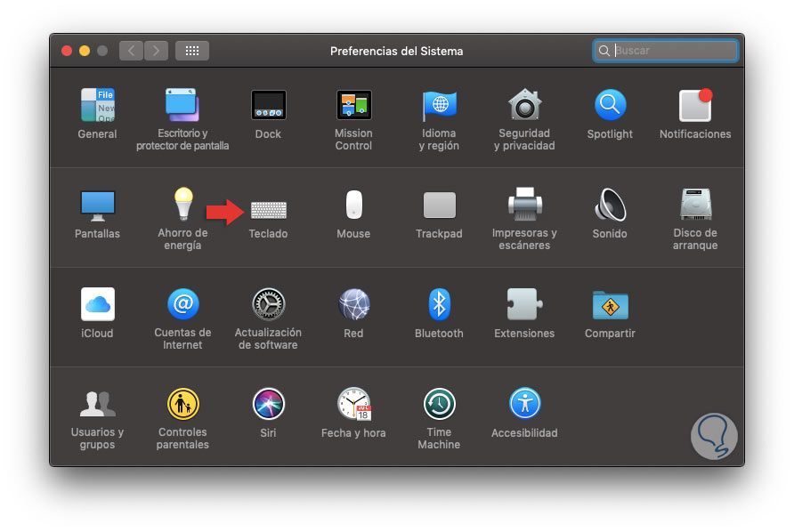Click the magnifier icon in search field
This screenshot has width=794, height=532.
click(604, 51)
